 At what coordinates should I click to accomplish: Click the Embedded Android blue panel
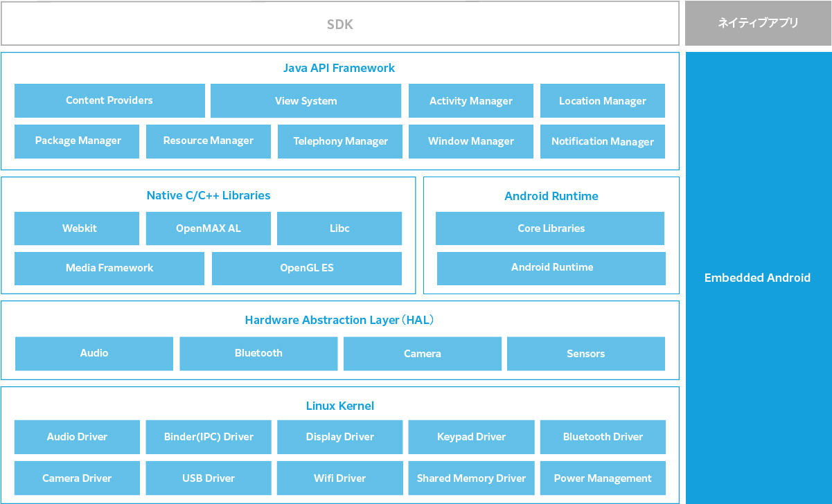[758, 278]
